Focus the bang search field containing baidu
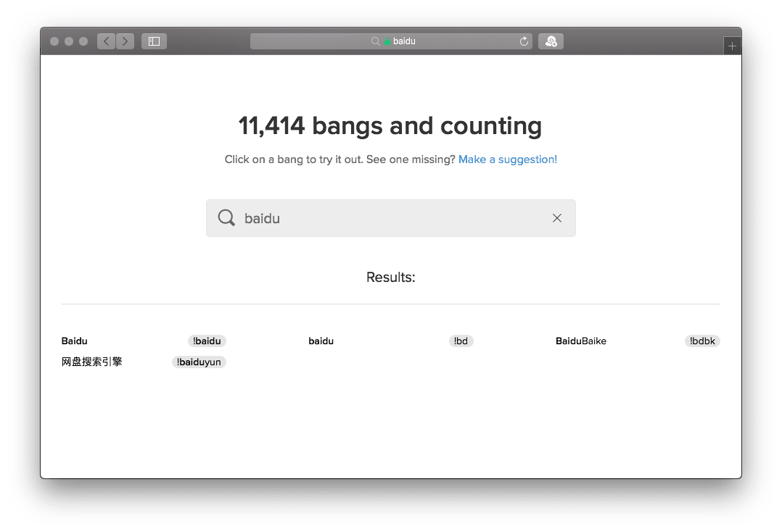This screenshot has width=782, height=532. click(392, 218)
